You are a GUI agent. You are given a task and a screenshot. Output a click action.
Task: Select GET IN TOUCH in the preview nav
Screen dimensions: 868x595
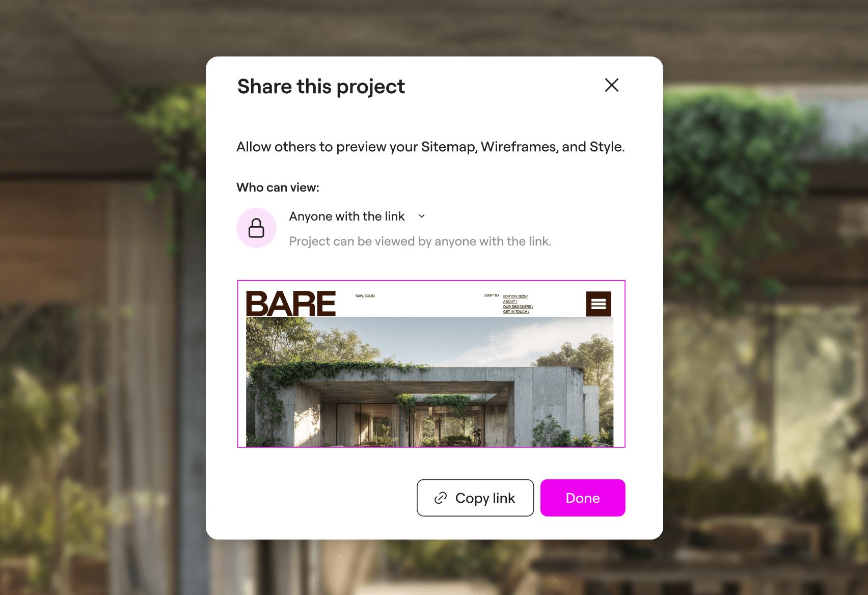click(516, 312)
